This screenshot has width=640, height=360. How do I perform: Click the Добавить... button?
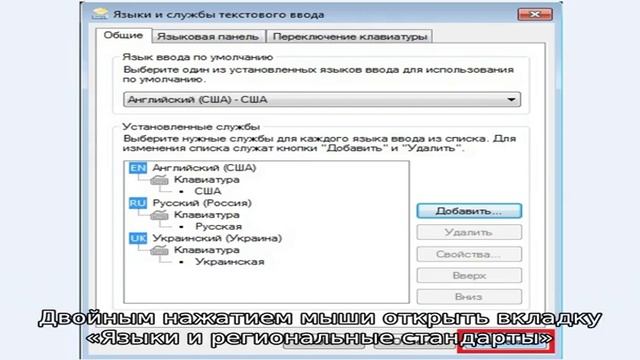469,211
